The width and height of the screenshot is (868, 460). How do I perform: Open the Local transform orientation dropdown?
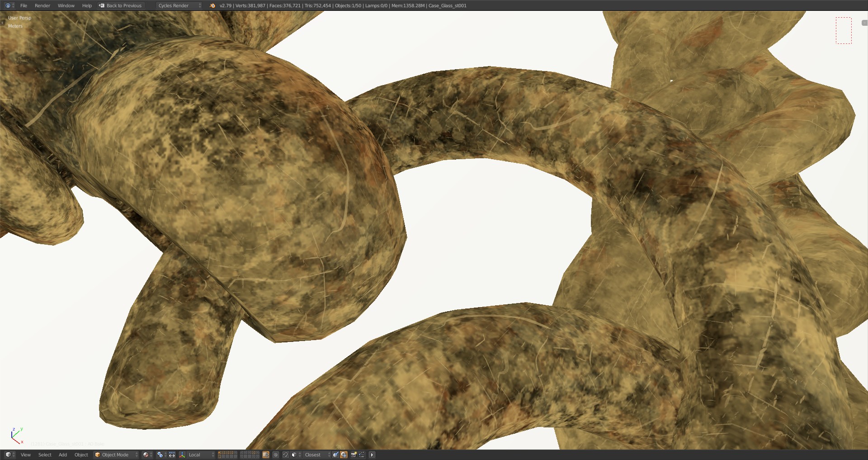coord(200,455)
